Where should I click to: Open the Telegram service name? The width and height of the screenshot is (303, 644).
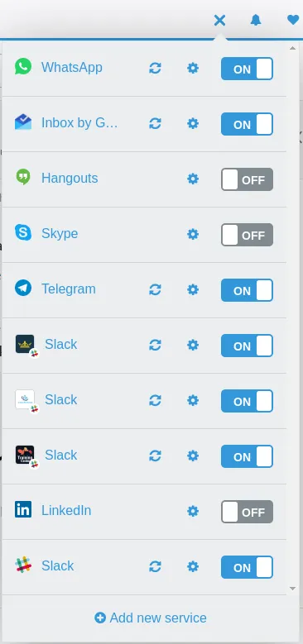coord(68,289)
